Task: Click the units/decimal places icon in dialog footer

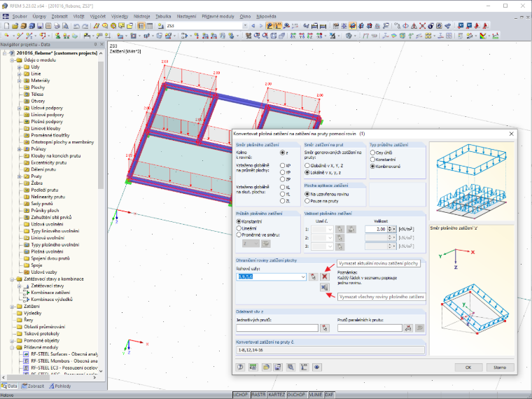Action: (253, 367)
